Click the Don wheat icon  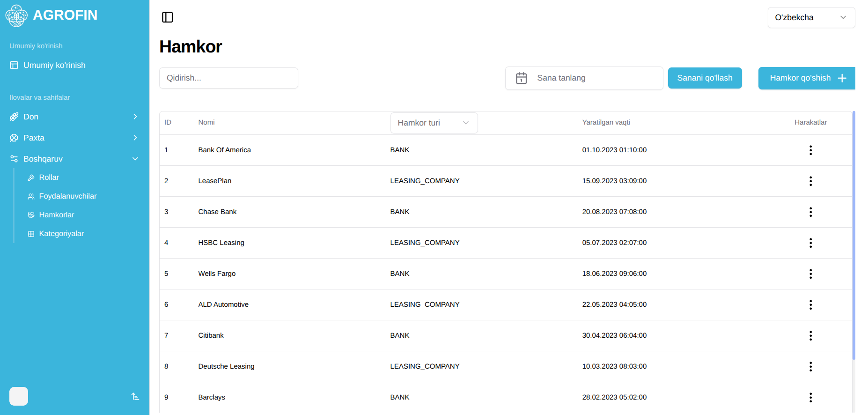14,117
